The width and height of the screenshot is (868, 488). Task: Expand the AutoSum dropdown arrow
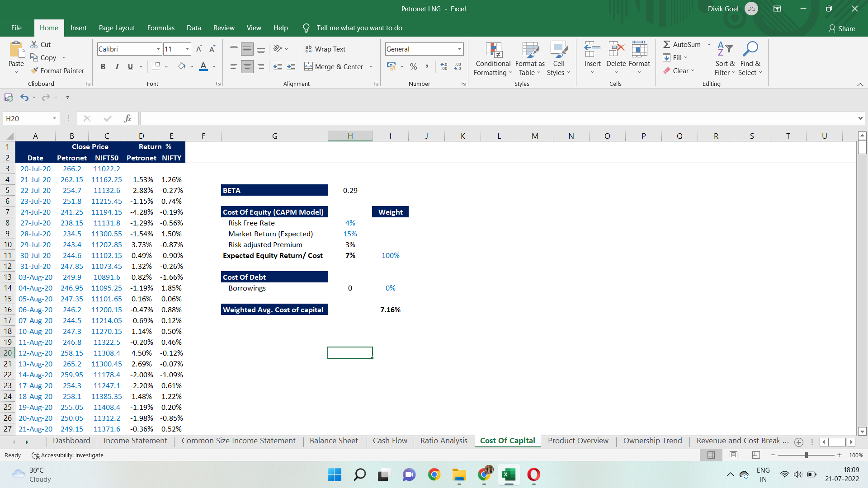pyautogui.click(x=708, y=44)
